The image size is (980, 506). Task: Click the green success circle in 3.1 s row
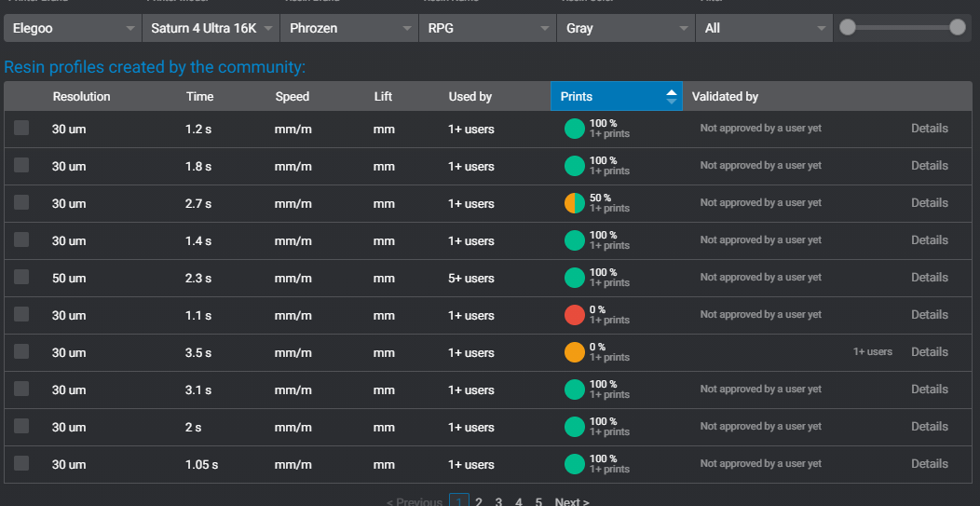tap(575, 389)
